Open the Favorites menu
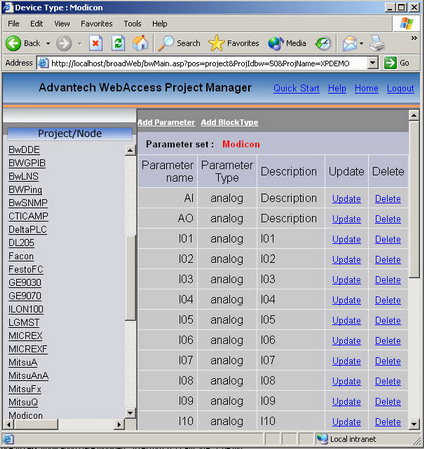The width and height of the screenshot is (424, 449). (x=96, y=24)
